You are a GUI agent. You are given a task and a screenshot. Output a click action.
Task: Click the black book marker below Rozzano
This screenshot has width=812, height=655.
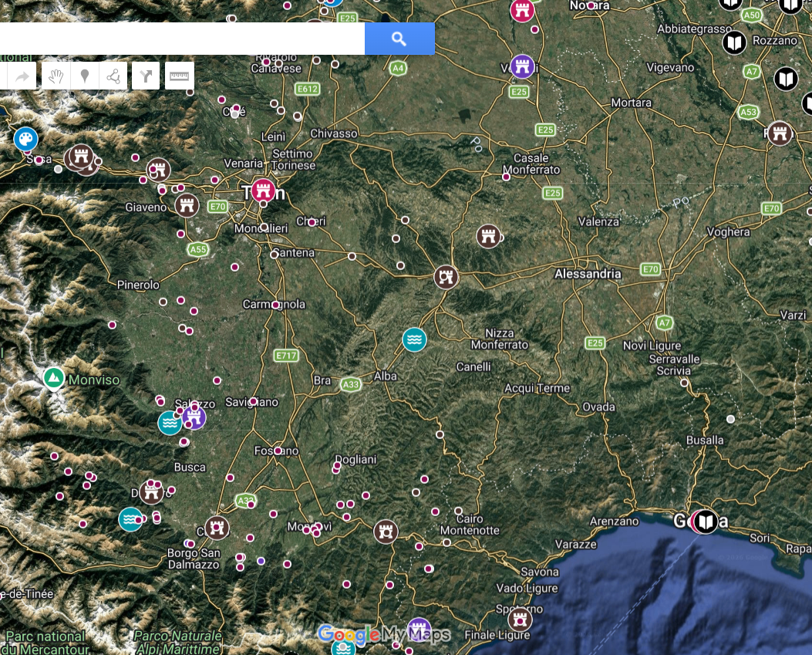(x=786, y=79)
